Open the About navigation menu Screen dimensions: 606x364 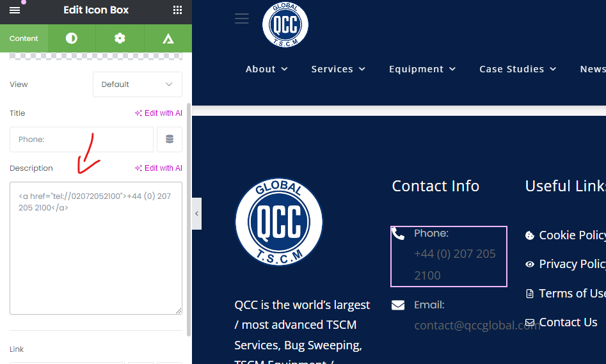pos(260,69)
